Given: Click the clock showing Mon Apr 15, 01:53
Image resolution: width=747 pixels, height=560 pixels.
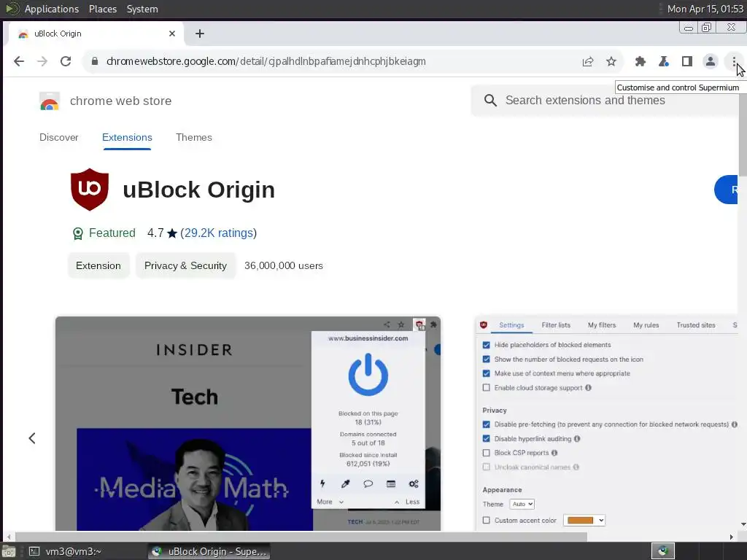Looking at the screenshot, I should coord(705,9).
